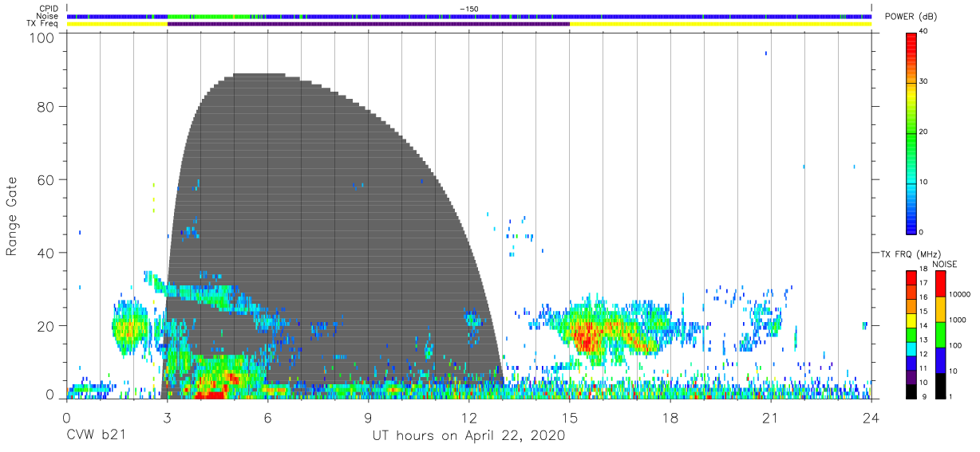
Task: Click the x-axis tick label '24'
Action: coord(871,417)
